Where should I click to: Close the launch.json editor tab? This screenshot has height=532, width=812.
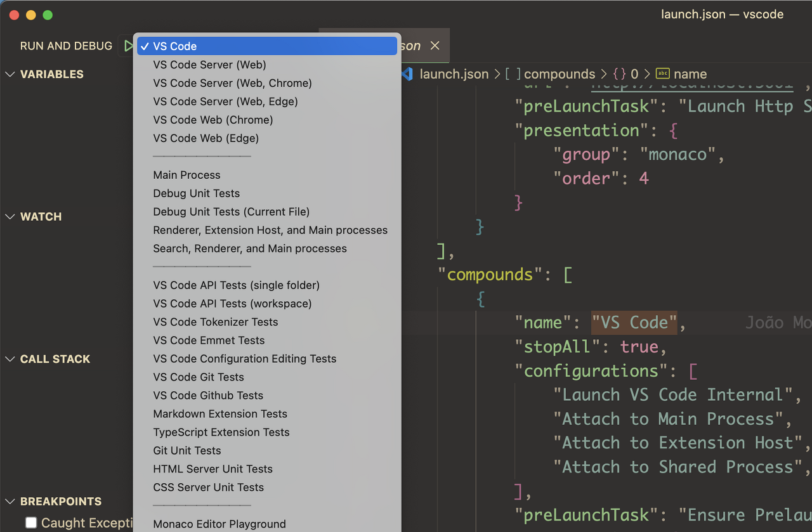tap(435, 45)
